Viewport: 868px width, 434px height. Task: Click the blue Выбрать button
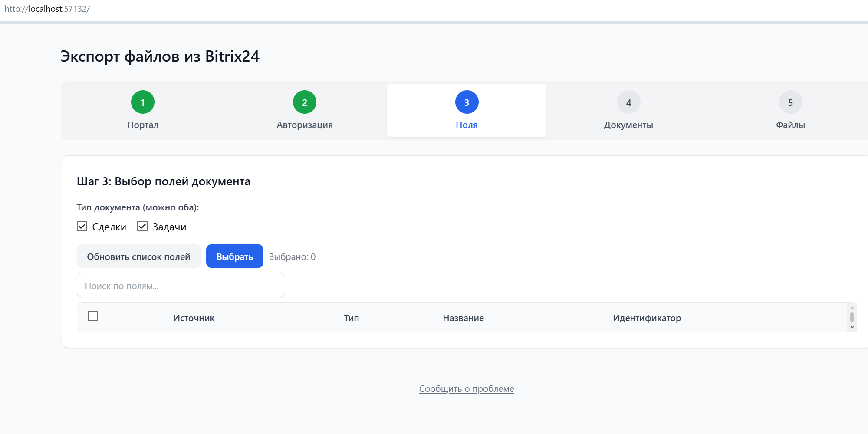235,256
